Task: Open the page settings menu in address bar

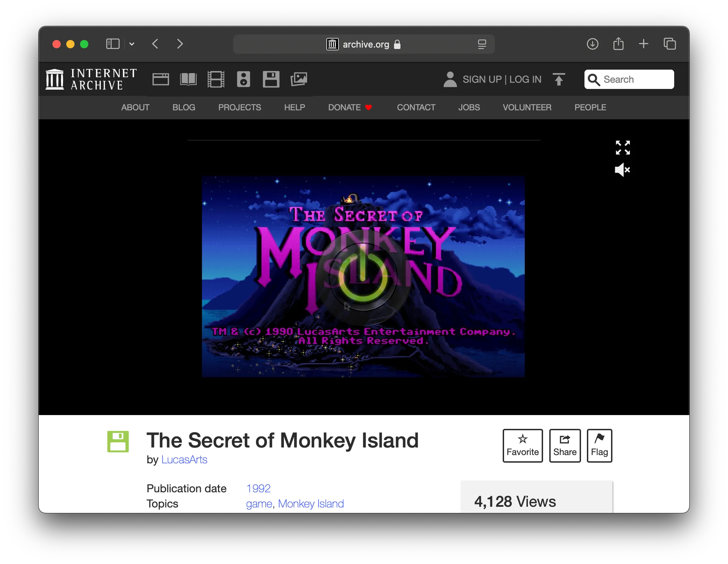Action: [482, 44]
